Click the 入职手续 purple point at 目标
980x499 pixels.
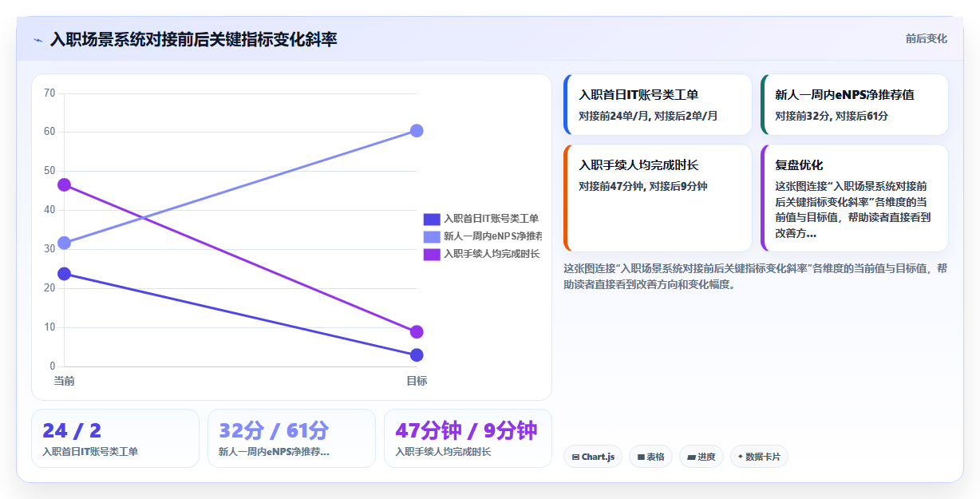pos(417,331)
